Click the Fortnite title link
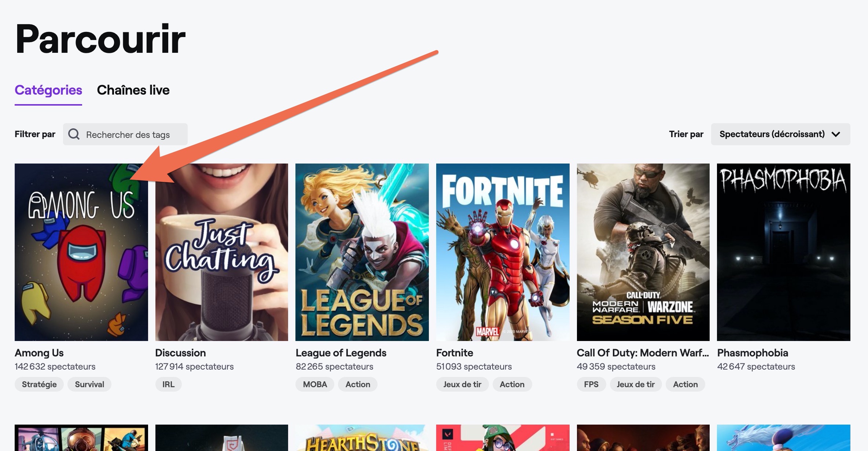The image size is (868, 451). pos(455,353)
